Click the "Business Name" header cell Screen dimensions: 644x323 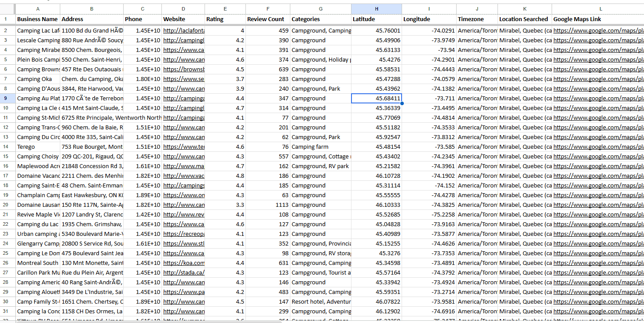(x=38, y=19)
